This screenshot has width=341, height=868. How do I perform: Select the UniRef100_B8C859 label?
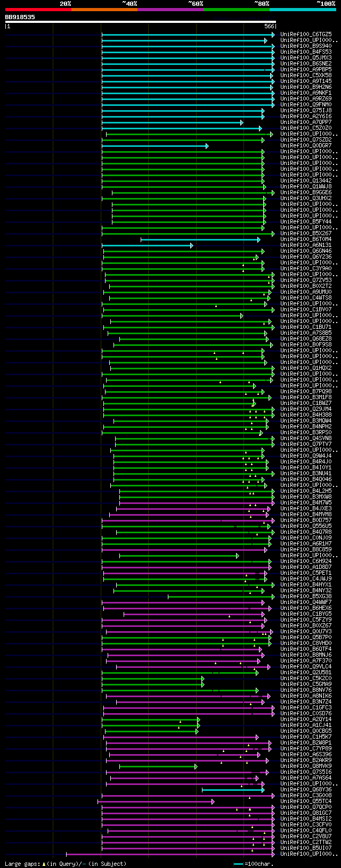pos(306,549)
